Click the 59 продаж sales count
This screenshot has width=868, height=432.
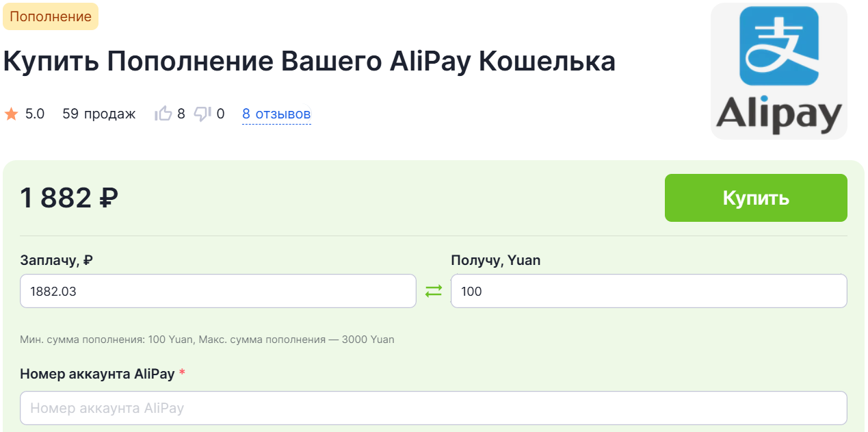(x=99, y=114)
